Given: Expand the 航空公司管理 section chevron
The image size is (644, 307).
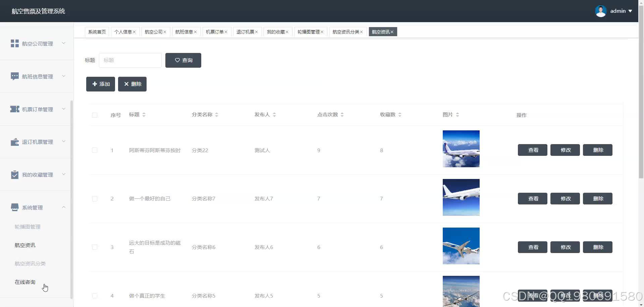Looking at the screenshot, I should tap(64, 43).
